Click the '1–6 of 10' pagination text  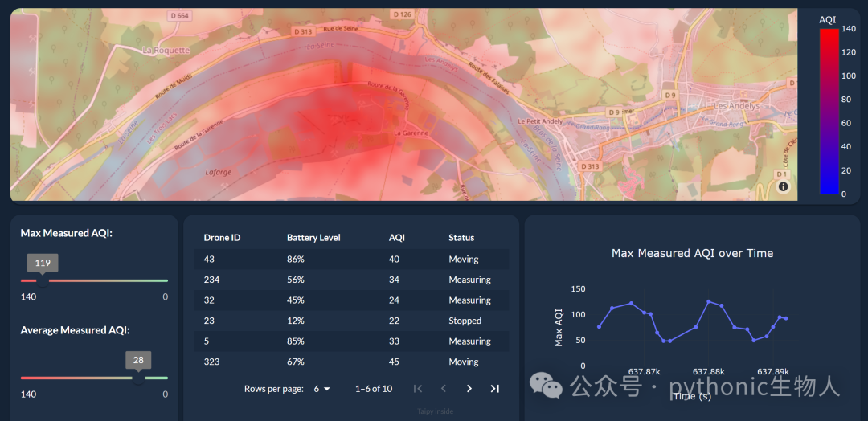(x=374, y=389)
